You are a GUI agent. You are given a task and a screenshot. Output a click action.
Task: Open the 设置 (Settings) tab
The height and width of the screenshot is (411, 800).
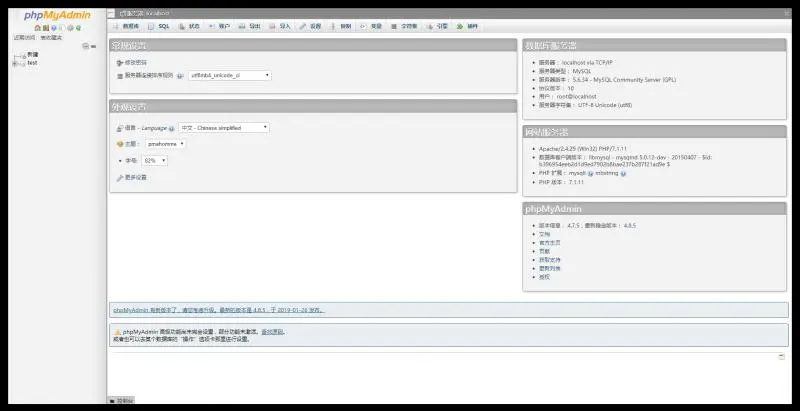tap(310, 26)
